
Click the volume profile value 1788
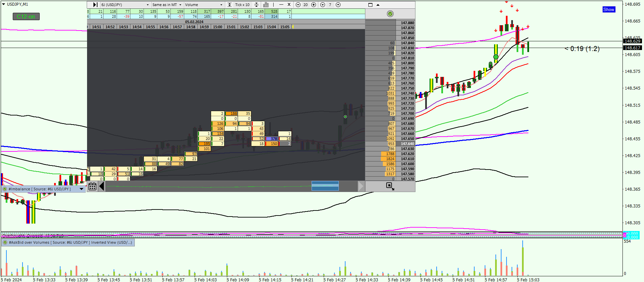(x=388, y=154)
